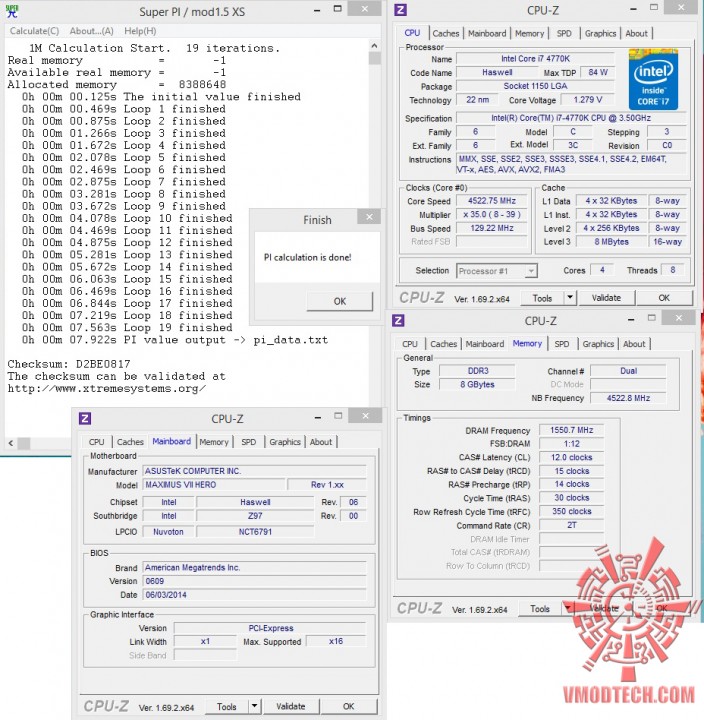The width and height of the screenshot is (704, 720).
Task: Select SPD tab in Memory CPU-Z window
Action: (x=562, y=343)
